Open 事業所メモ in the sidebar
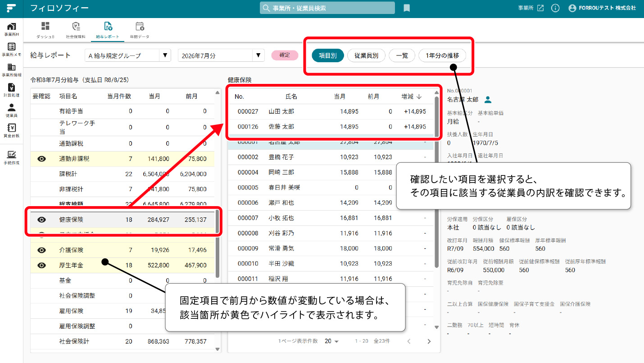The width and height of the screenshot is (644, 363). point(12,50)
